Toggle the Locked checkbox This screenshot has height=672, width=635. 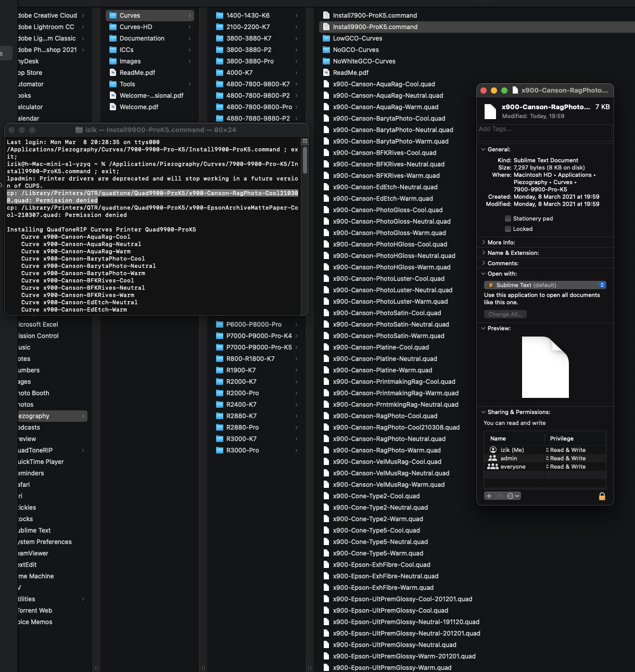click(508, 229)
